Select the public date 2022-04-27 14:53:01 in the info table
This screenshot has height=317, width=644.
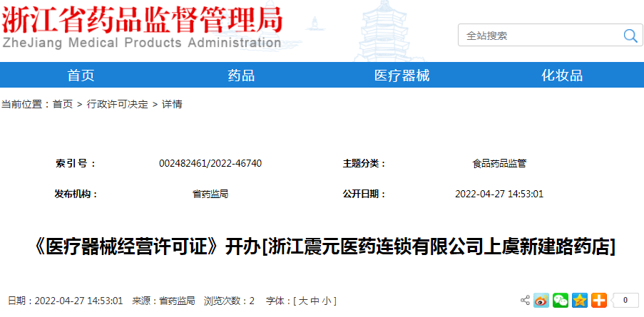[x=499, y=194]
